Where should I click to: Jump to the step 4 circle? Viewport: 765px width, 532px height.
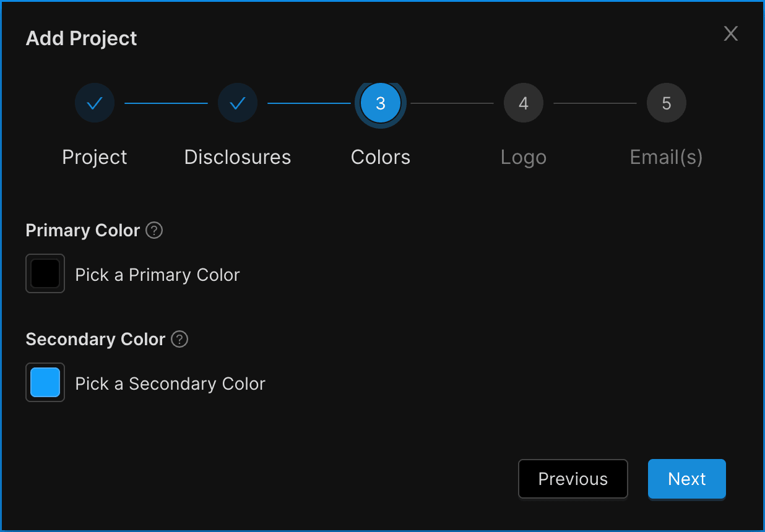point(524,103)
